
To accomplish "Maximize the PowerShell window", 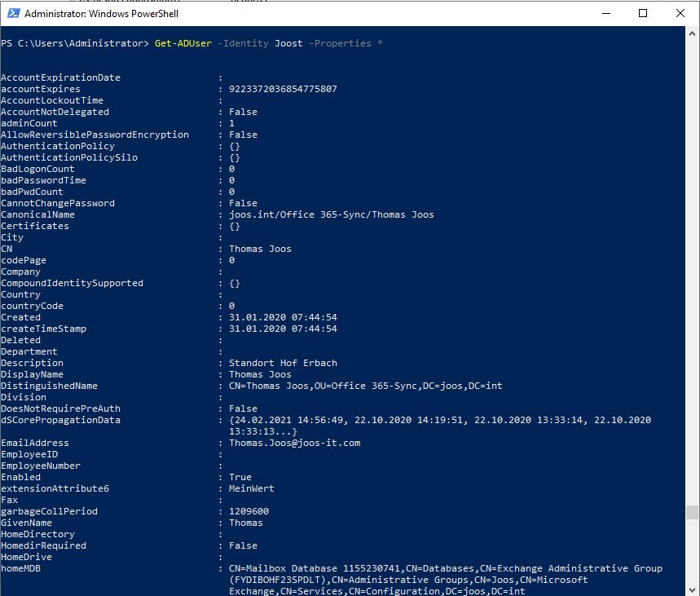I will tap(643, 13).
